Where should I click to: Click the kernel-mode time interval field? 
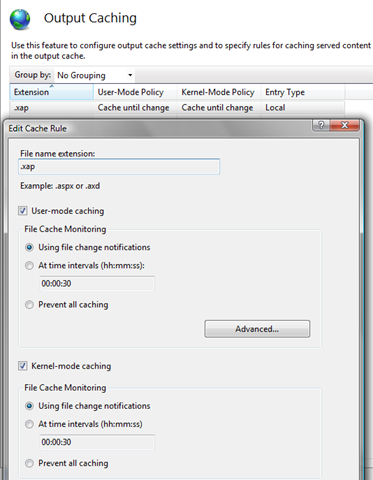pyautogui.click(x=97, y=442)
